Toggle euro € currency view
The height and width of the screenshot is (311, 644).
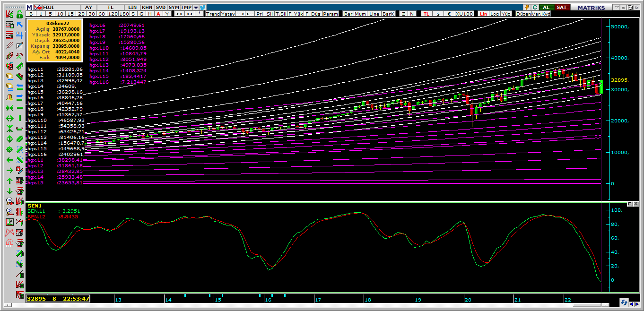[449, 14]
